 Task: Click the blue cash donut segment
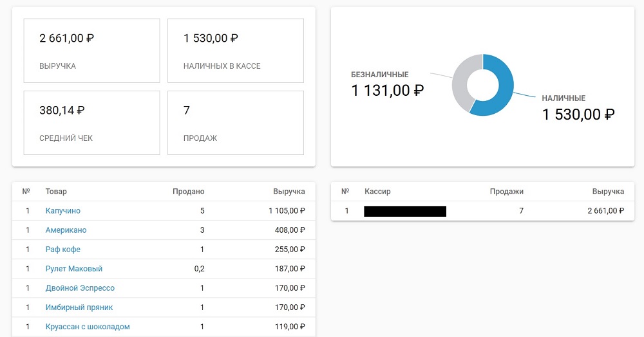503,92
